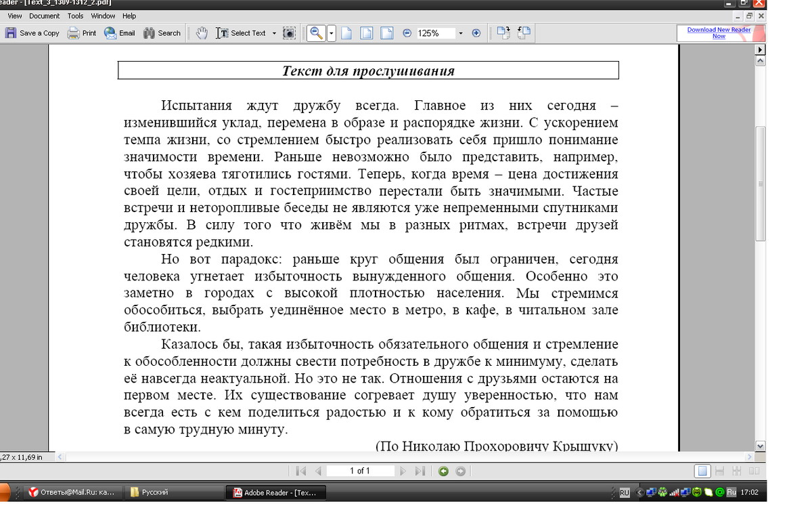Viewport: 812px width, 508px height.
Task: Open the Window menu
Action: 103,16
